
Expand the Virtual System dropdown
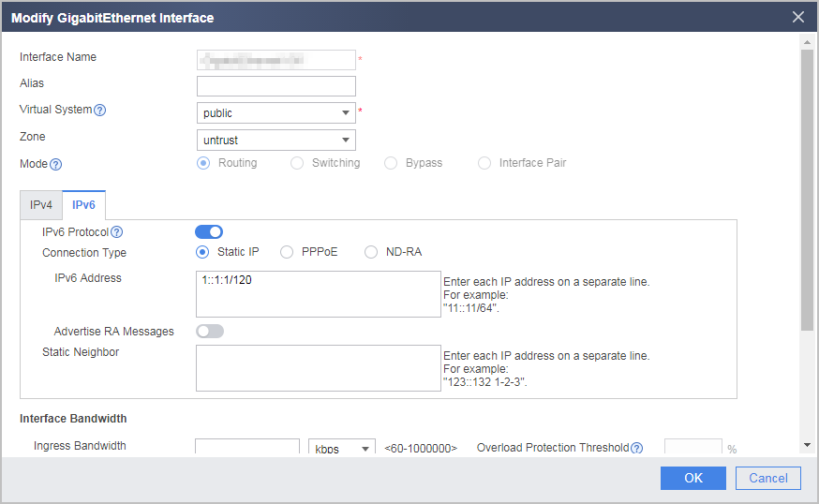pos(276,112)
